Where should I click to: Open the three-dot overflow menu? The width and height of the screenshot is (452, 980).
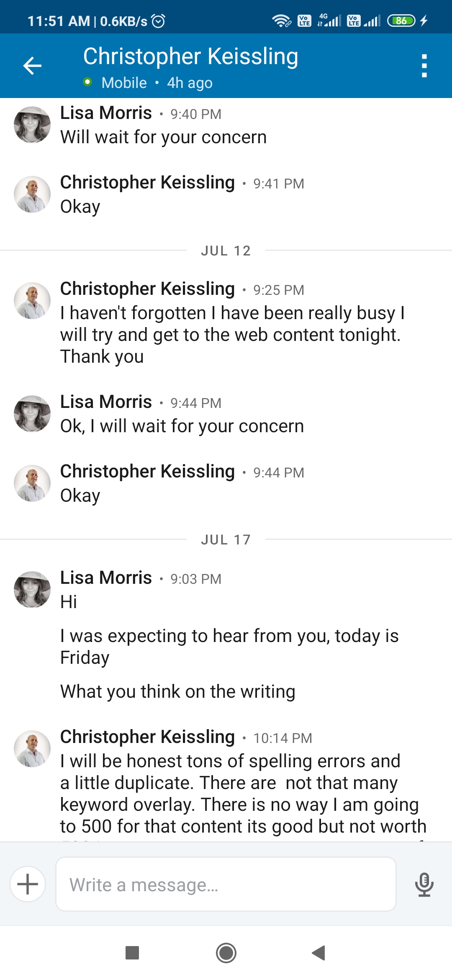(x=424, y=66)
